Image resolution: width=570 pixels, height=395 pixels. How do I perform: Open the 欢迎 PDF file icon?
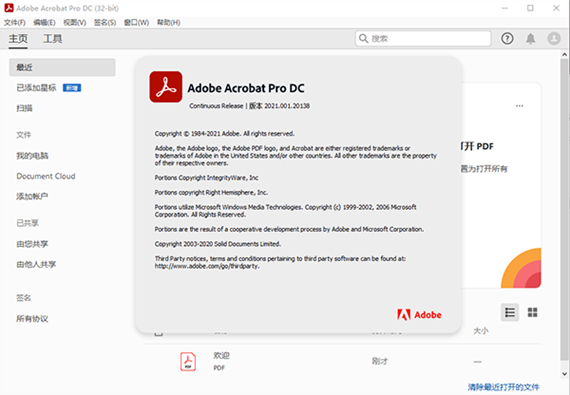pyautogui.click(x=188, y=362)
